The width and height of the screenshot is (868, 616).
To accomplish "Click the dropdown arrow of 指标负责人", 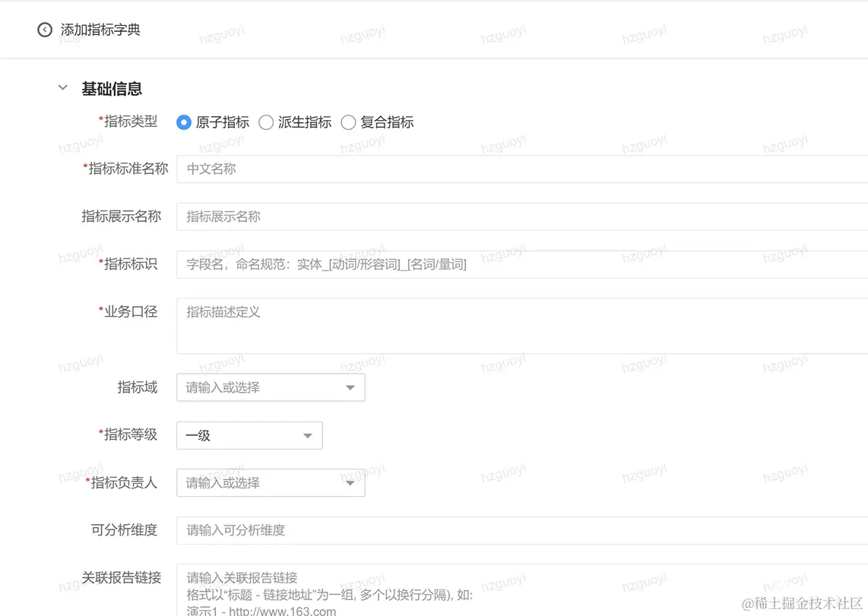I will coord(350,482).
